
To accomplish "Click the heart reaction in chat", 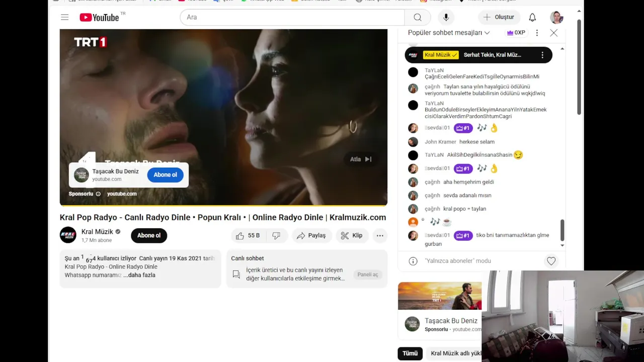I will click(x=551, y=261).
